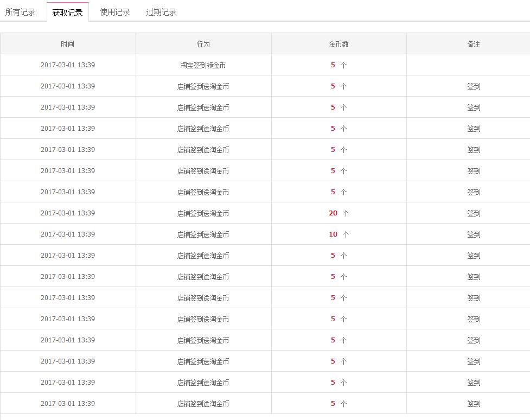Click 签到 remark in the 20 个 row
This screenshot has width=530, height=420.
474,213
